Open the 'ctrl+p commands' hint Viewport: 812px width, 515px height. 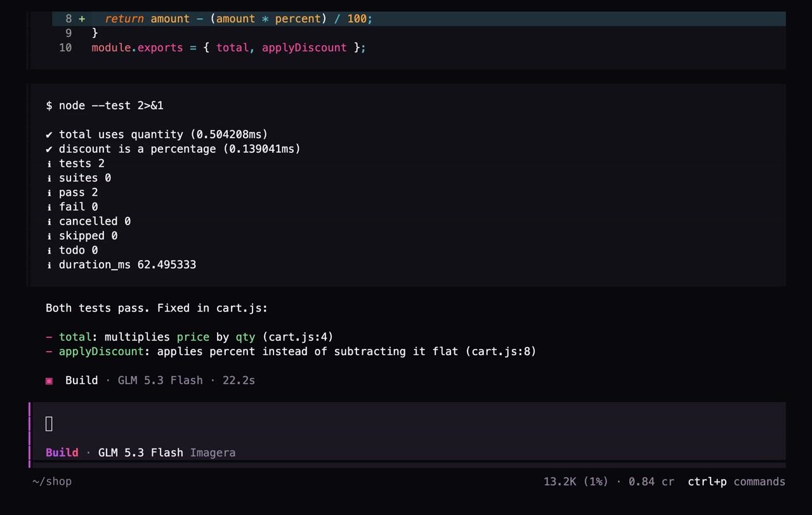pos(737,481)
